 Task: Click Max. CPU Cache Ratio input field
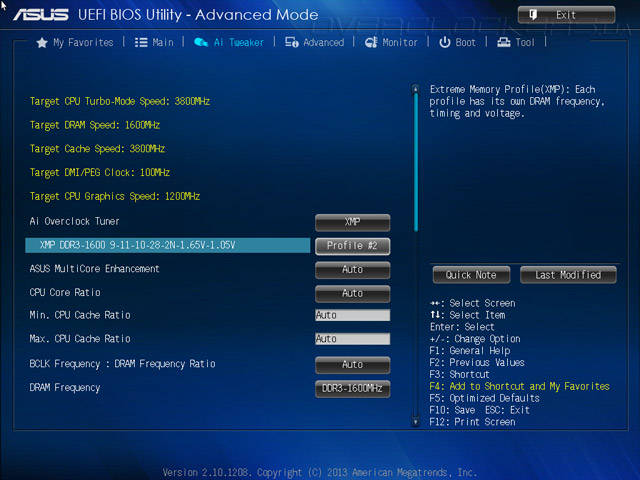tap(352, 339)
